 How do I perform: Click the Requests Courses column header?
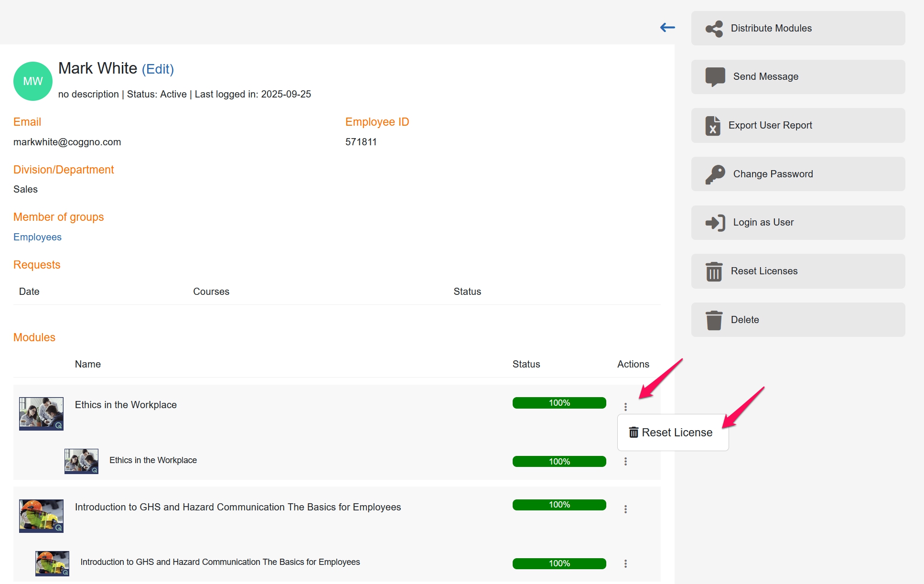(x=211, y=292)
